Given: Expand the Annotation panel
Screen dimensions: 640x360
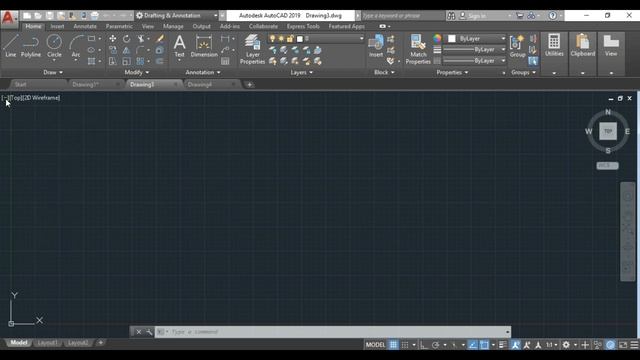Looking at the screenshot, I should click(203, 72).
